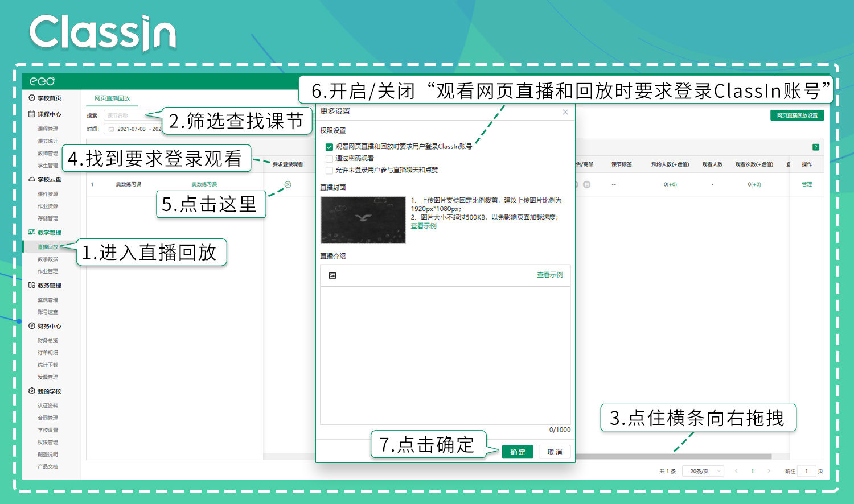Open 课节统计 in the sidebar

click(x=48, y=141)
